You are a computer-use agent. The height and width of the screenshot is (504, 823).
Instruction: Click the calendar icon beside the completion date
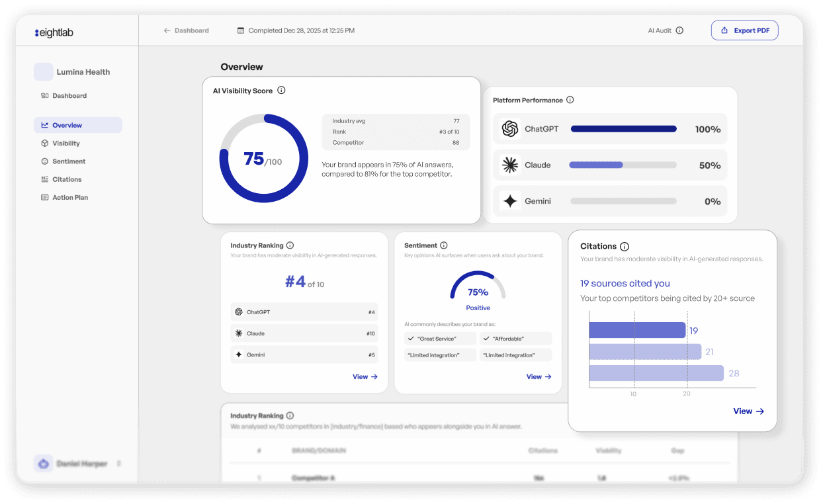(x=241, y=30)
